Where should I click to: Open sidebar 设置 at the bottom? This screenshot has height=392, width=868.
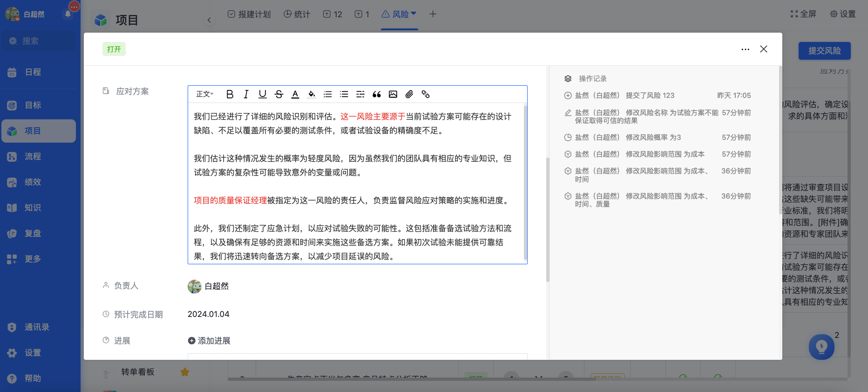click(39, 353)
